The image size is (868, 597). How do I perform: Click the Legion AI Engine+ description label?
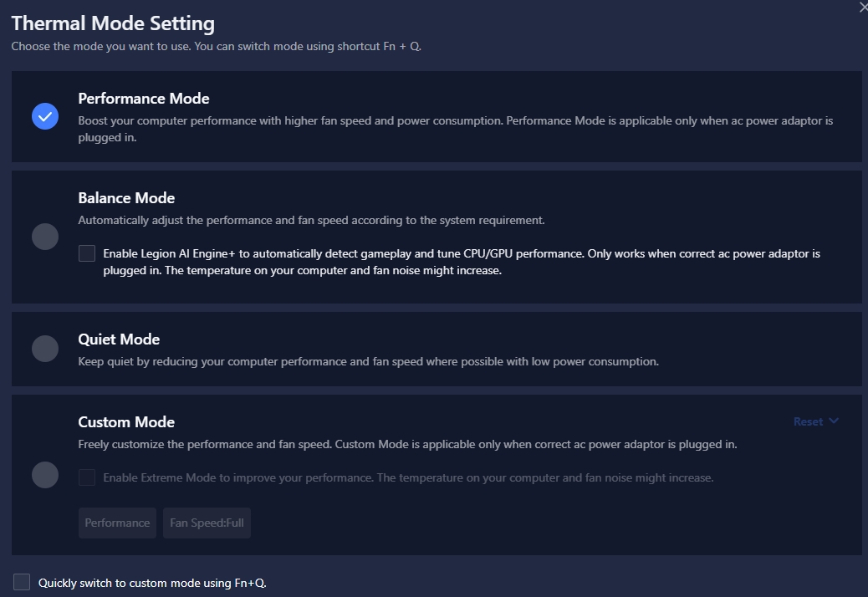[462, 262]
